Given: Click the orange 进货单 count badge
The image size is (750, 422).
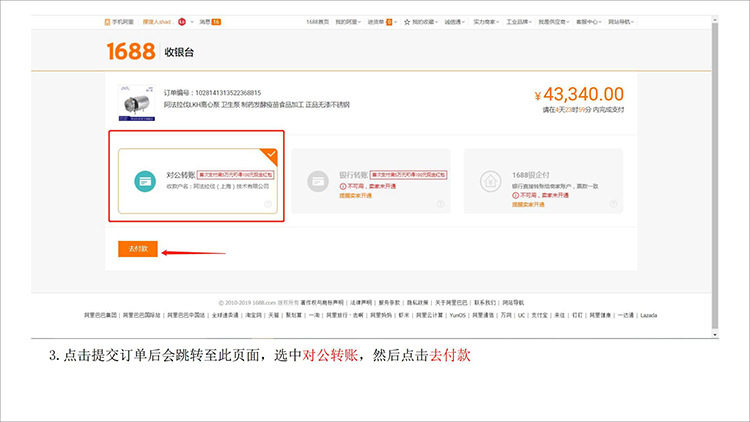Looking at the screenshot, I should coord(389,22).
